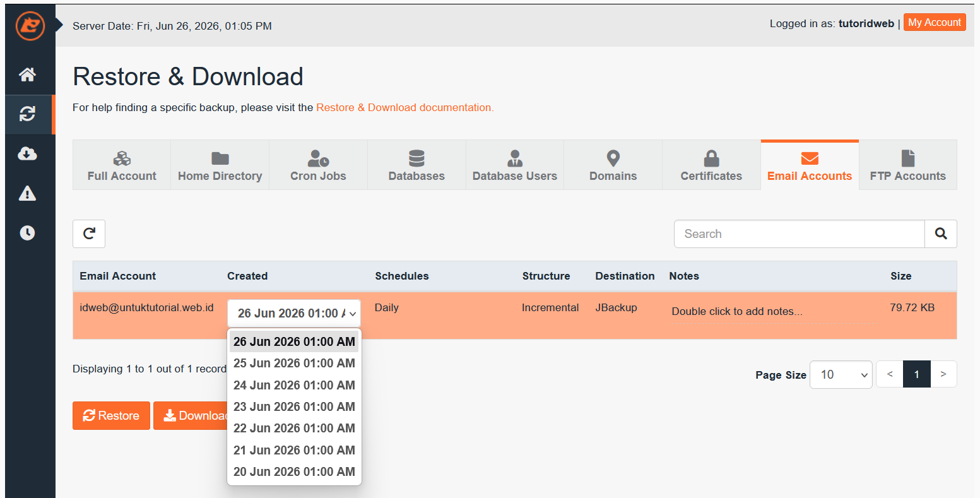The width and height of the screenshot is (980, 498).
Task: Select 24 Jun 2026 01:00 AM option
Action: click(294, 385)
